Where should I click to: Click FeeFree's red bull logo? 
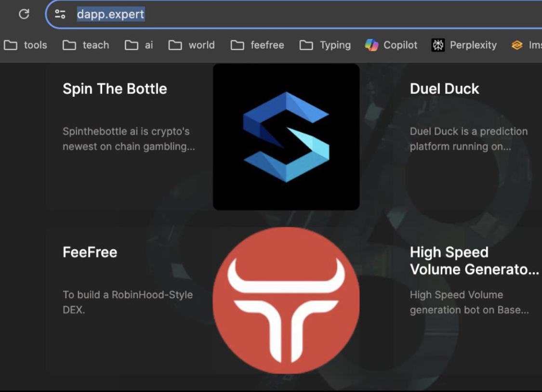coord(286,300)
